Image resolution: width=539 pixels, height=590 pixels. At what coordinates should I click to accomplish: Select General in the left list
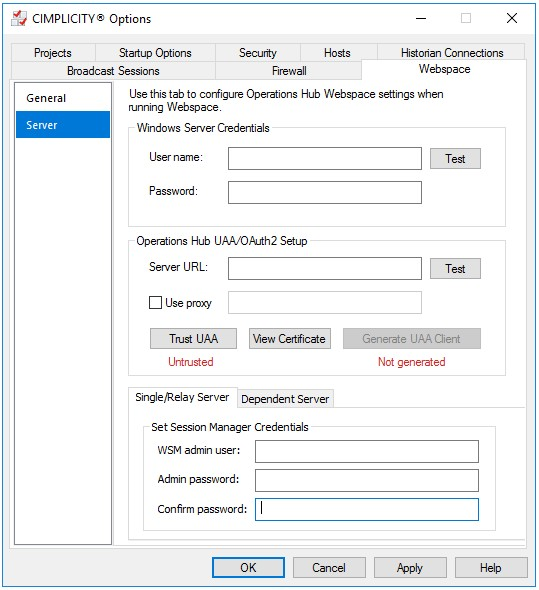(x=63, y=98)
